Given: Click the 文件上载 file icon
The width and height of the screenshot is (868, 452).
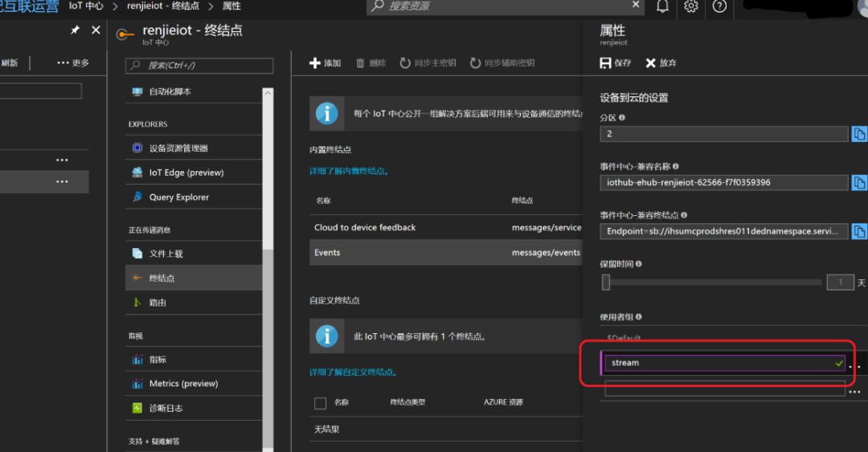Looking at the screenshot, I should coord(137,254).
